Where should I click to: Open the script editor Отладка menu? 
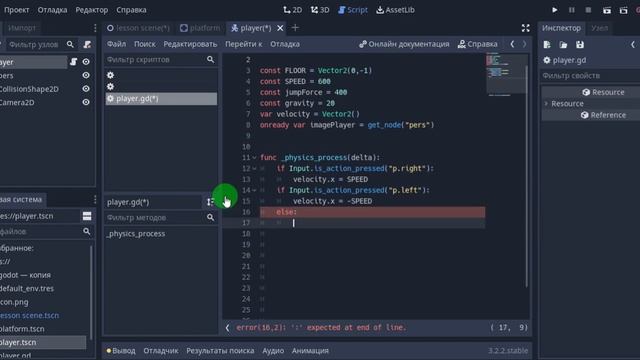[285, 44]
